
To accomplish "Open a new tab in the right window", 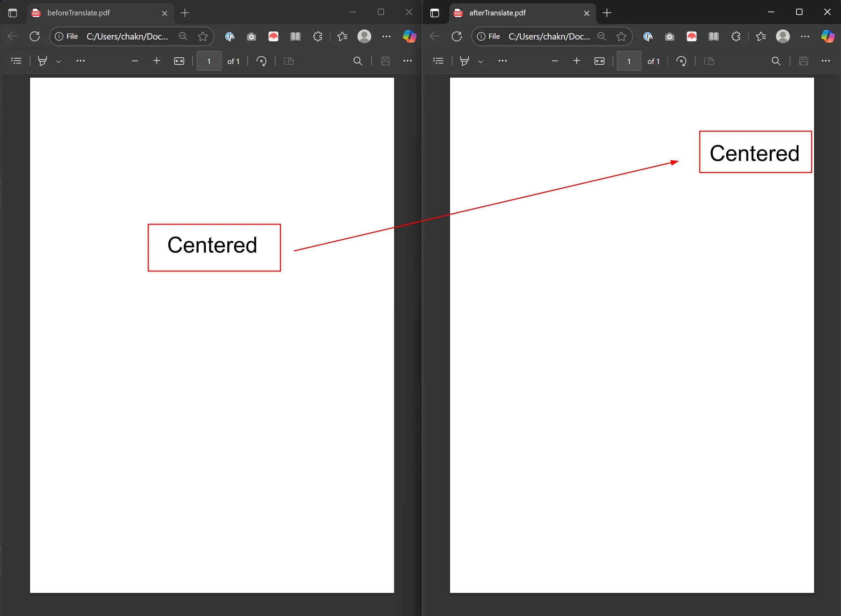I will (607, 13).
